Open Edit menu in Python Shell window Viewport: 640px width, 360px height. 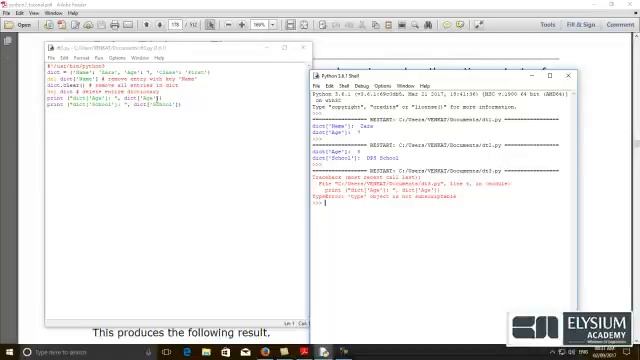tap(329, 86)
